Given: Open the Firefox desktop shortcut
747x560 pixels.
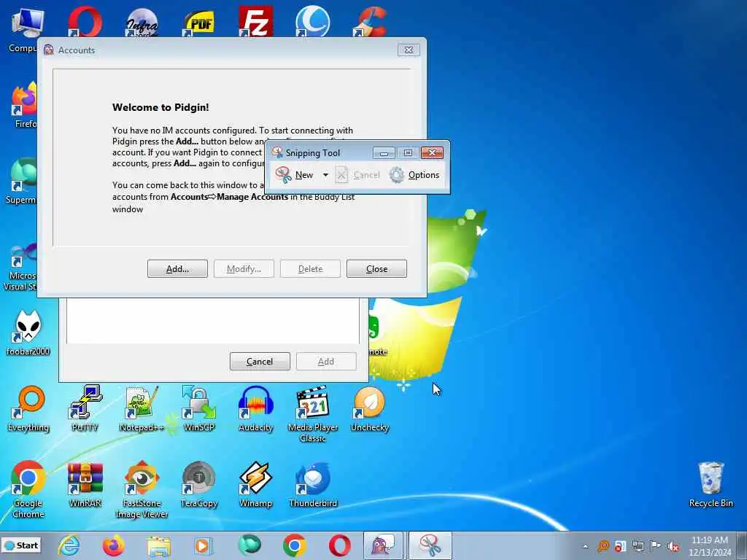Looking at the screenshot, I should pyautogui.click(x=24, y=105).
